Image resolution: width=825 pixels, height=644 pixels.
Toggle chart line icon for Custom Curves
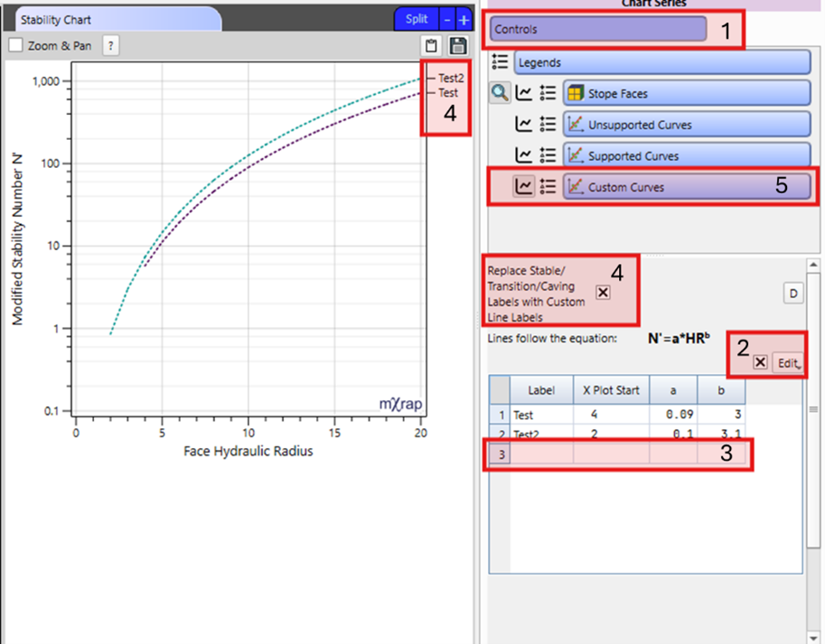point(523,187)
